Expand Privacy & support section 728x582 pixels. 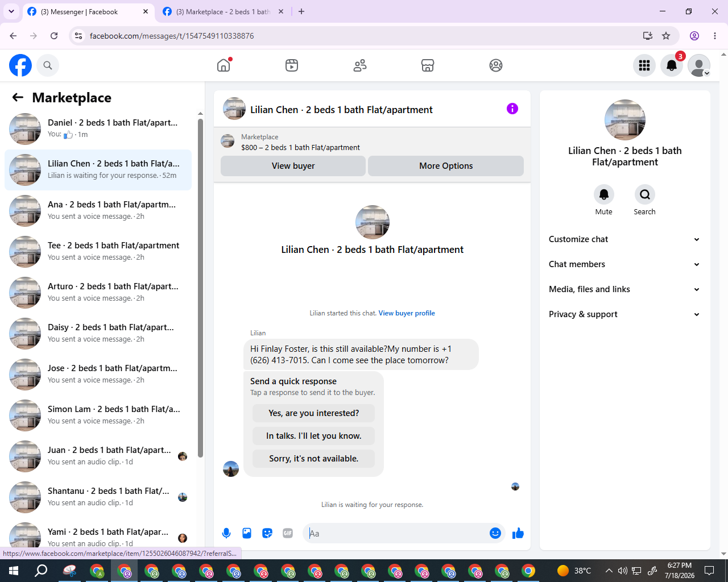[624, 314]
